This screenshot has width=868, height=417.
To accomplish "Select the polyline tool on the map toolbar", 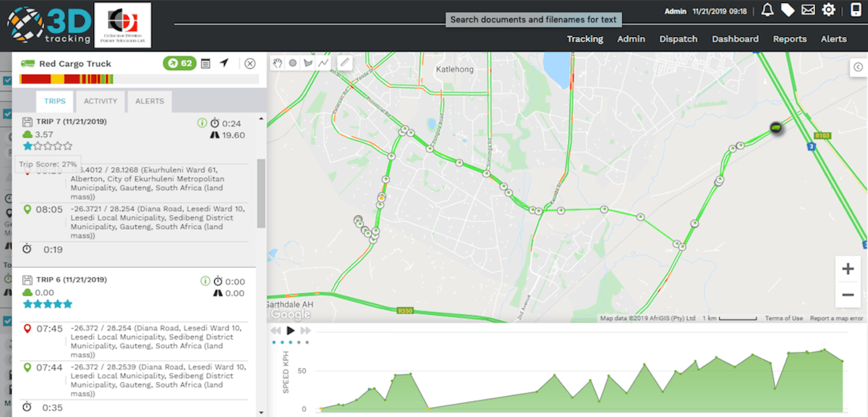I will point(324,64).
